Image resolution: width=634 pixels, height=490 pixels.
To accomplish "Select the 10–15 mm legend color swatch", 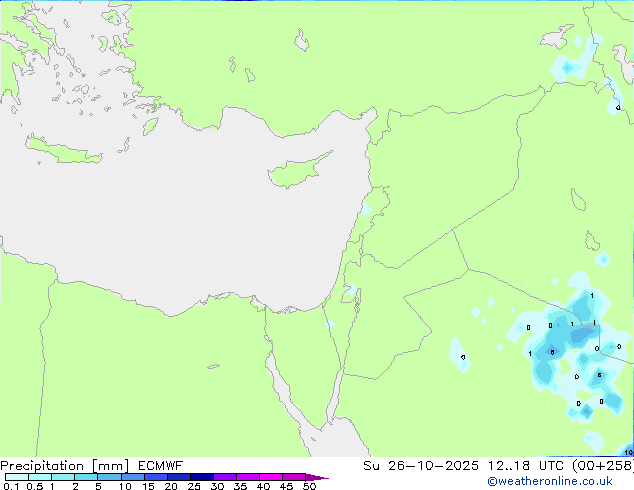I will tap(132, 477).
